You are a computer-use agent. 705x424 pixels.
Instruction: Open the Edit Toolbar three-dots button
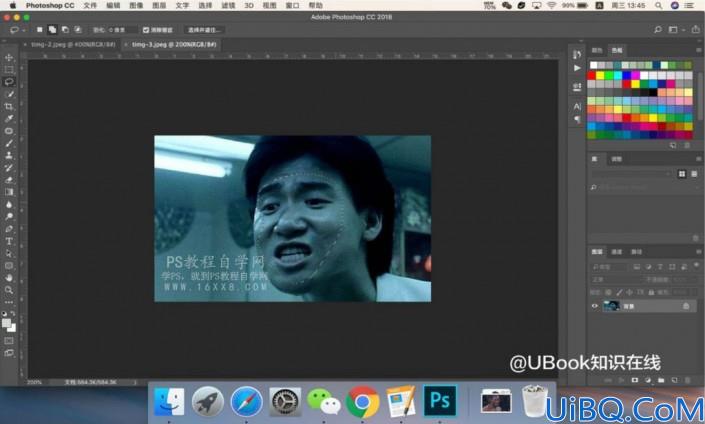click(x=9, y=302)
